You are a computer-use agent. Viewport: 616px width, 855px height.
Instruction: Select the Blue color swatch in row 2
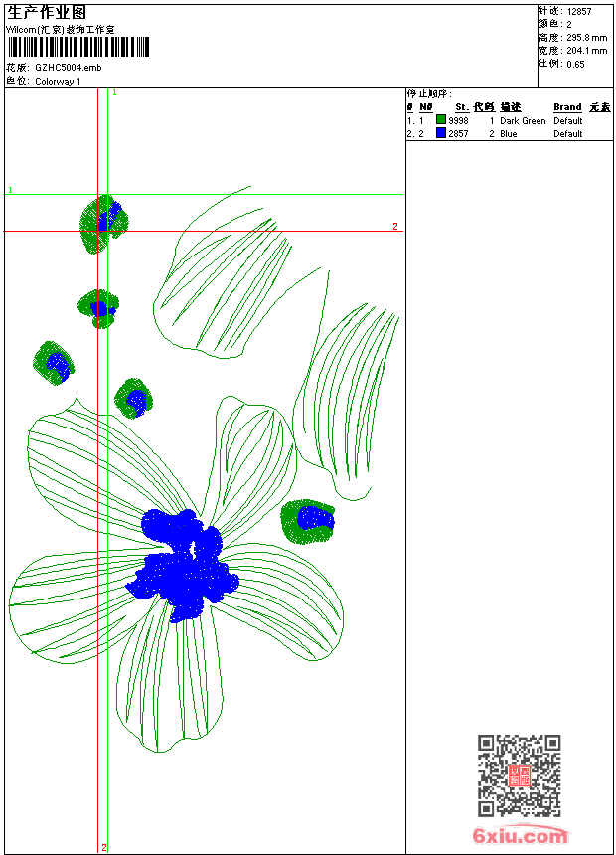[x=441, y=133]
